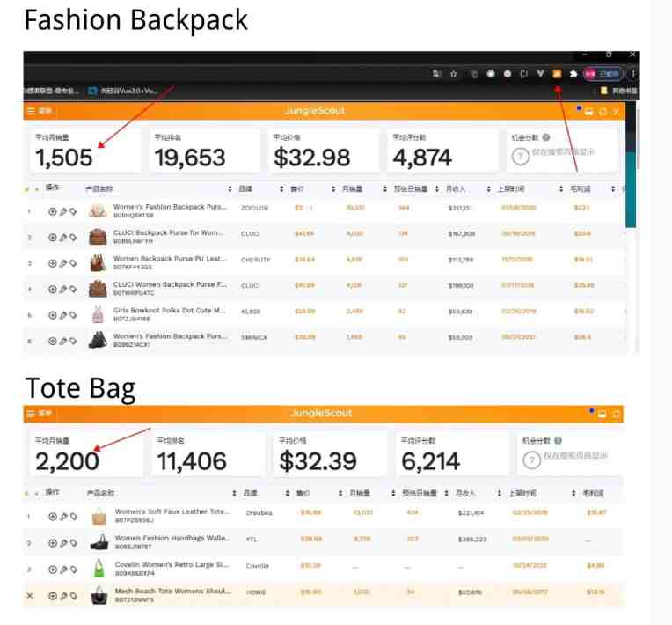Screen dimensions: 672x625
Task: Click tag icon on Girls Bowknot Polka Dot row
Action: click(73, 315)
